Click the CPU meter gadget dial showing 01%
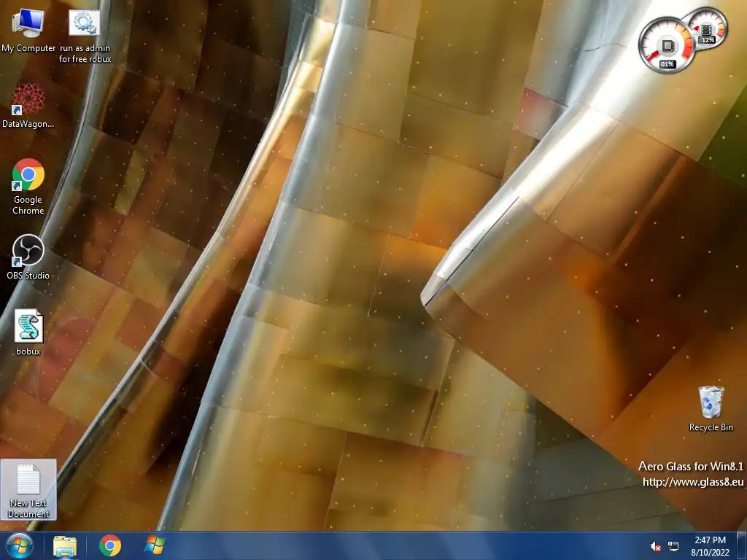 [x=667, y=45]
